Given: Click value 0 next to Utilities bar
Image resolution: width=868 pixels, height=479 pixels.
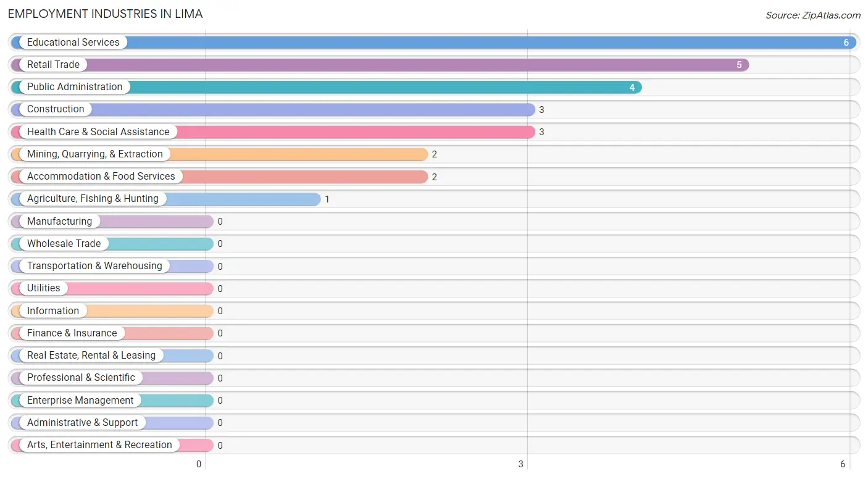Looking at the screenshot, I should (220, 289).
